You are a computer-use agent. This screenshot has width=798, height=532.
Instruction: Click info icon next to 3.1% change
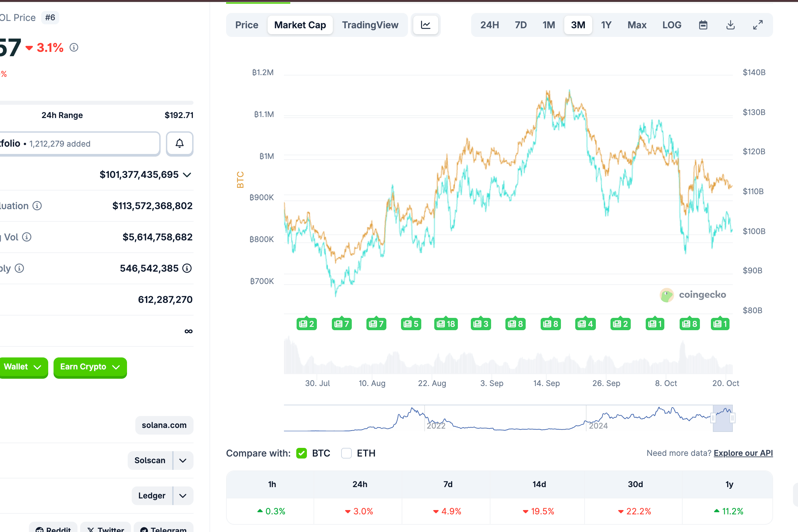tap(74, 48)
